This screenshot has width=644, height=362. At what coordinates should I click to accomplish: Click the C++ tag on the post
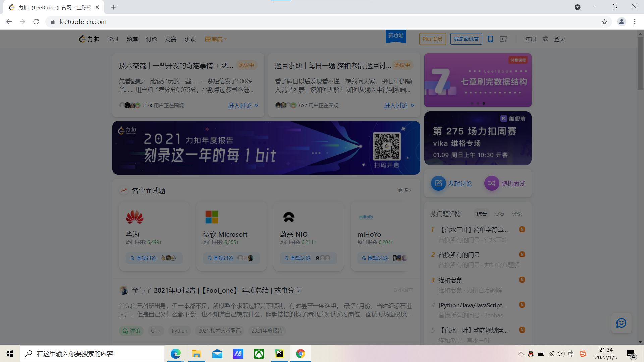[156, 331]
